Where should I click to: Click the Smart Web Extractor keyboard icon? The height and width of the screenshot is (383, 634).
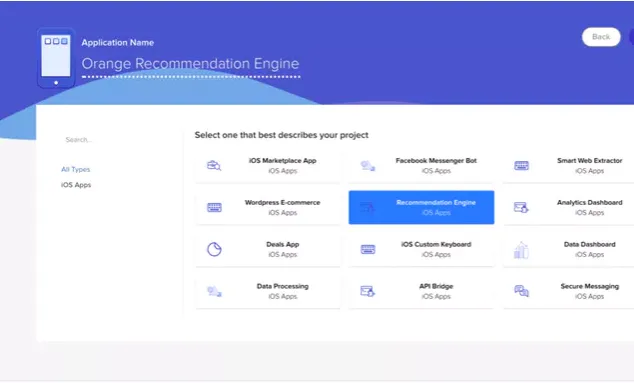pos(521,166)
